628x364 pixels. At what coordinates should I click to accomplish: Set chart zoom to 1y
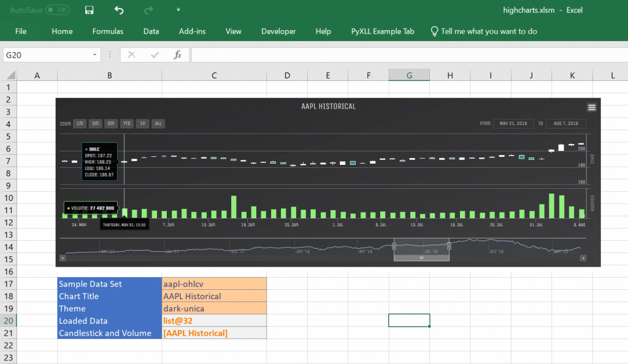pos(142,124)
